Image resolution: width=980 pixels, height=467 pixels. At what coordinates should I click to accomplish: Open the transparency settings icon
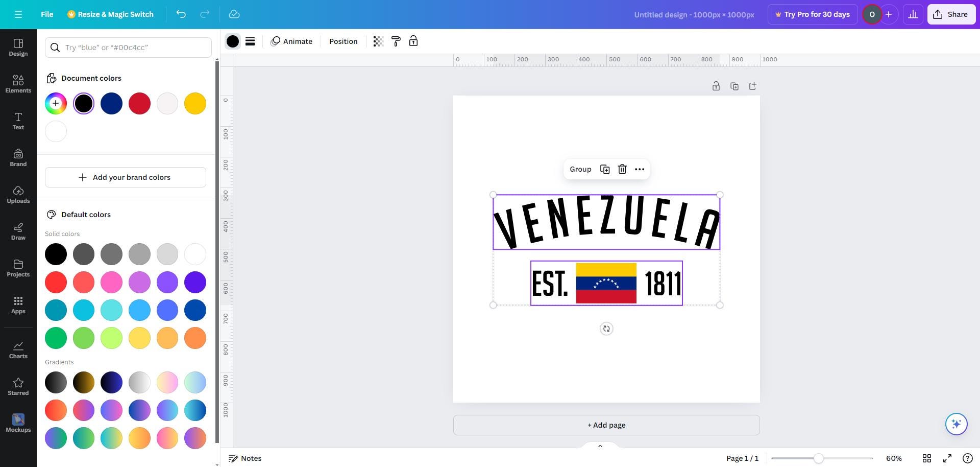(378, 41)
